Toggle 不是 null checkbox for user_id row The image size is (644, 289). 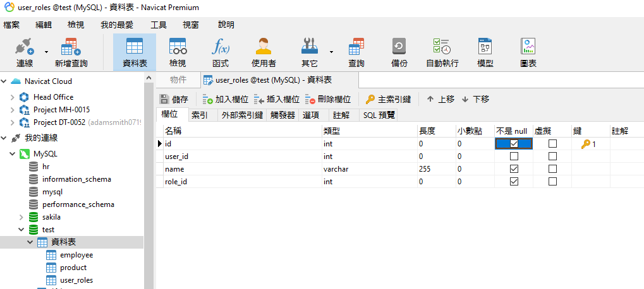point(514,156)
